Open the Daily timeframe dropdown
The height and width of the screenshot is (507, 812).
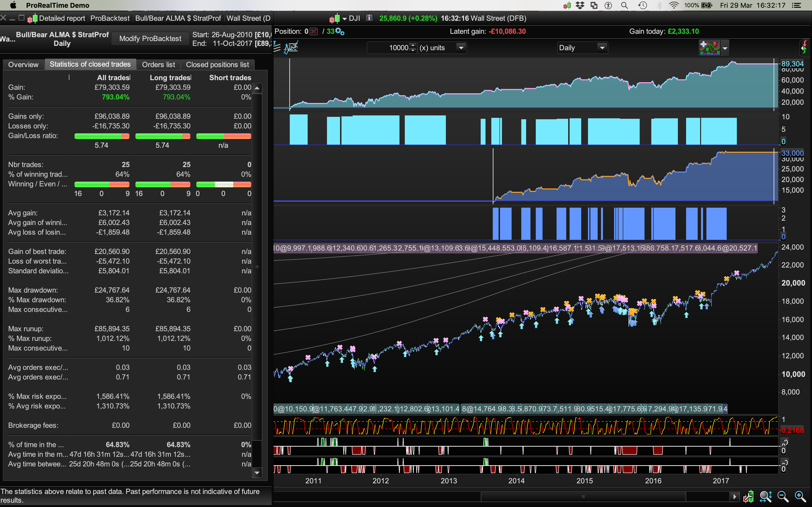coord(602,48)
